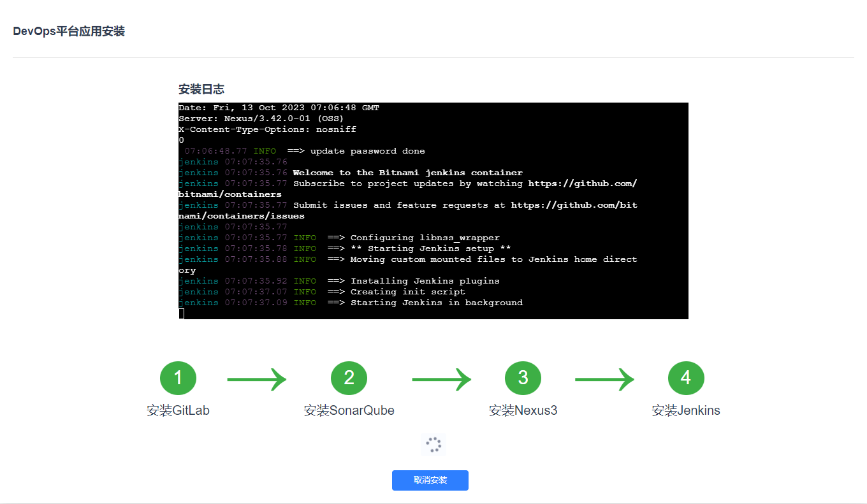Click the 'Installing Jenkins plugins' log line
This screenshot has width=867, height=504.
339,281
